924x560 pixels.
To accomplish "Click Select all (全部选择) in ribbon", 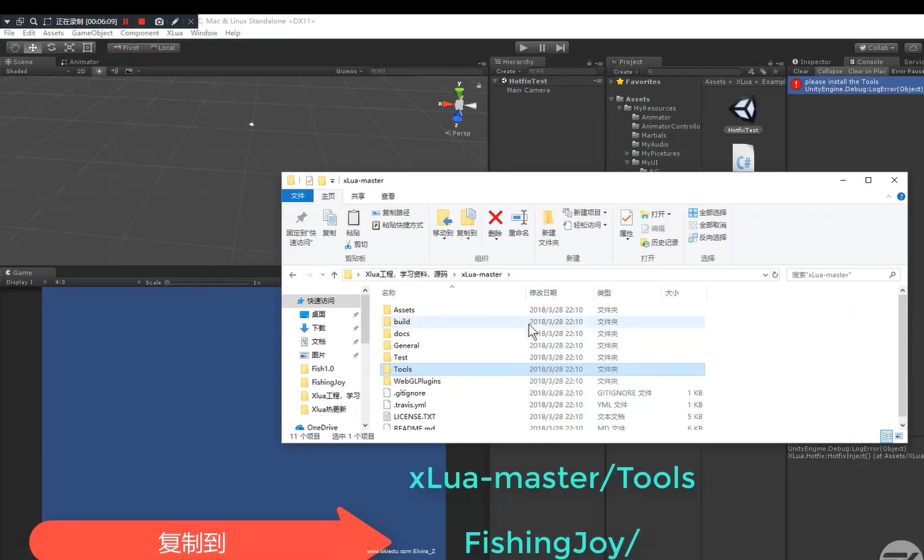I will pos(708,213).
